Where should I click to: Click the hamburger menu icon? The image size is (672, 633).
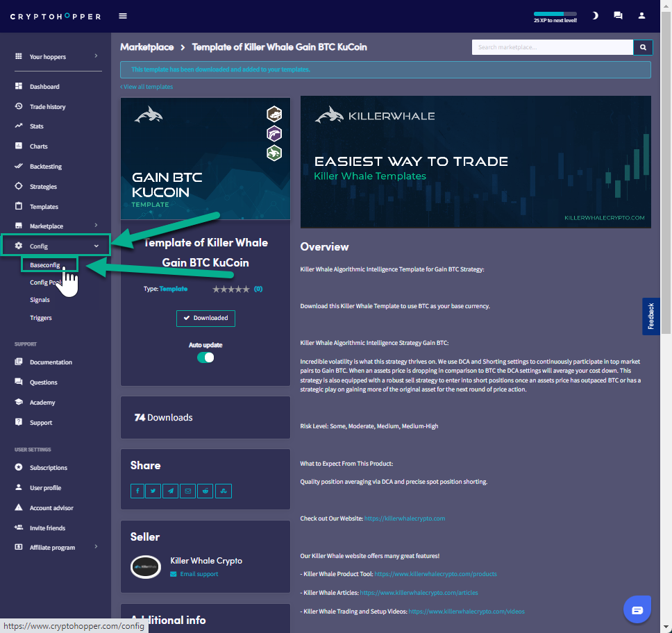123,16
